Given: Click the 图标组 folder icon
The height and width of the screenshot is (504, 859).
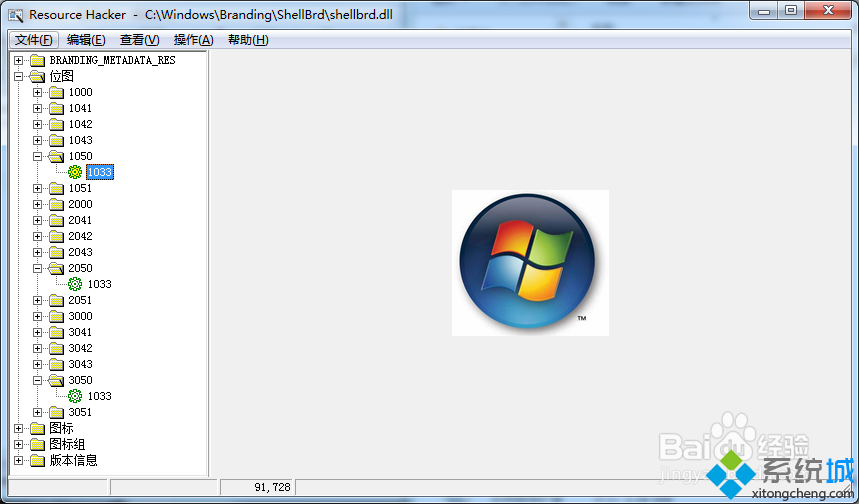Looking at the screenshot, I should pos(37,444).
